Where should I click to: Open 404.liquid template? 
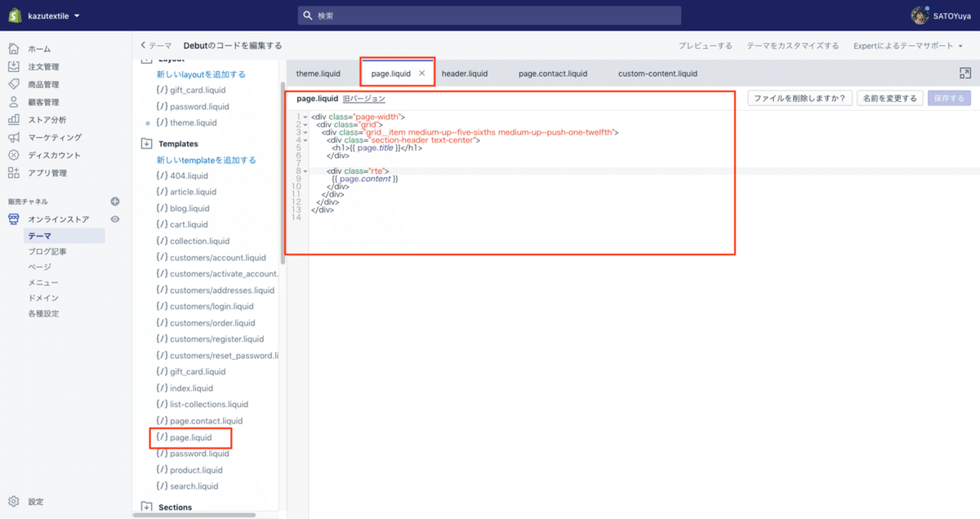point(182,175)
